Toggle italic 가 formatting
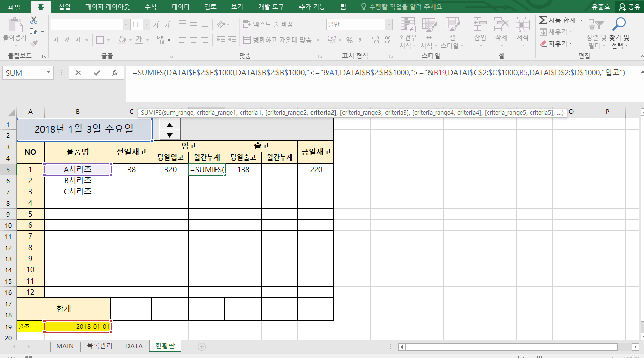The width and height of the screenshot is (644, 358). (67, 40)
